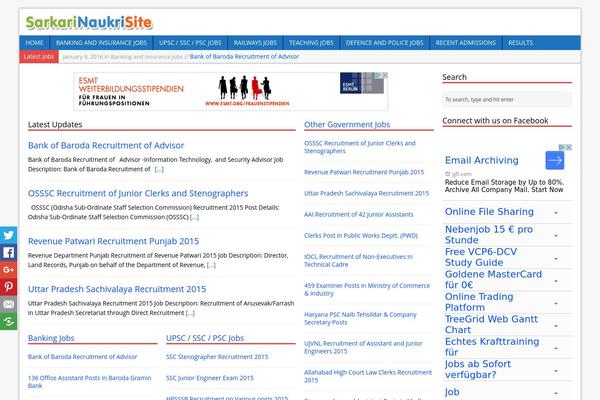Open UPSC / SSC / PSC Jobs menu
This screenshot has width=600, height=400.
coord(190,43)
